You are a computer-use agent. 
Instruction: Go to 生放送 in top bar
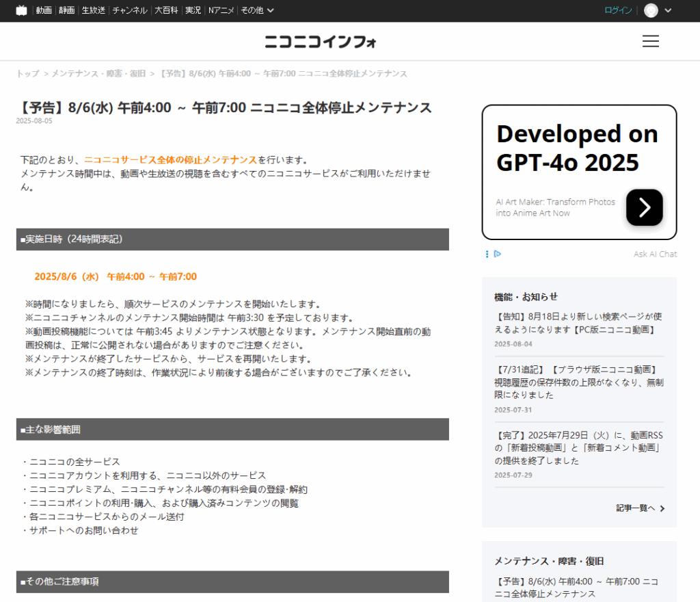pyautogui.click(x=93, y=10)
